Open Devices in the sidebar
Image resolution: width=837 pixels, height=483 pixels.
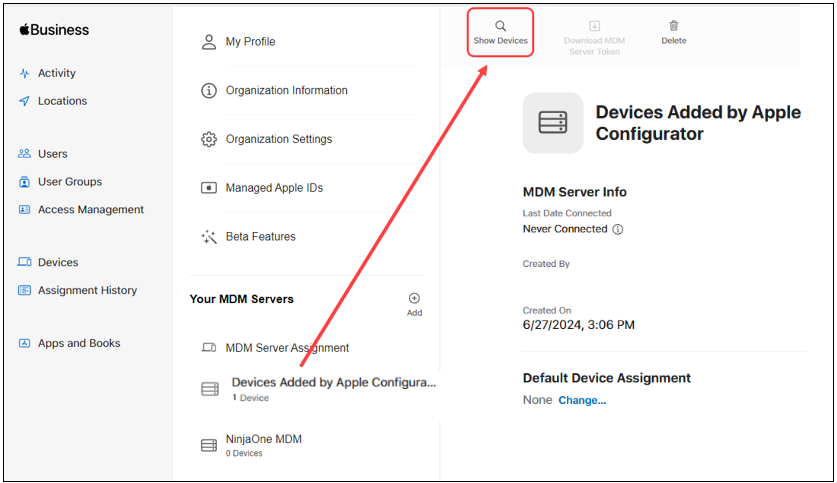(x=57, y=262)
